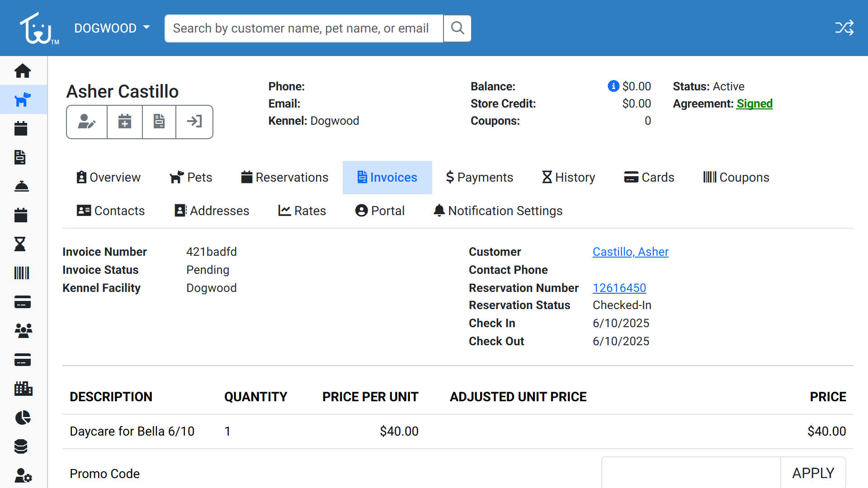Screen dimensions: 868x488
Task: Click the add reservation calendar-plus icon
Action: point(125,122)
